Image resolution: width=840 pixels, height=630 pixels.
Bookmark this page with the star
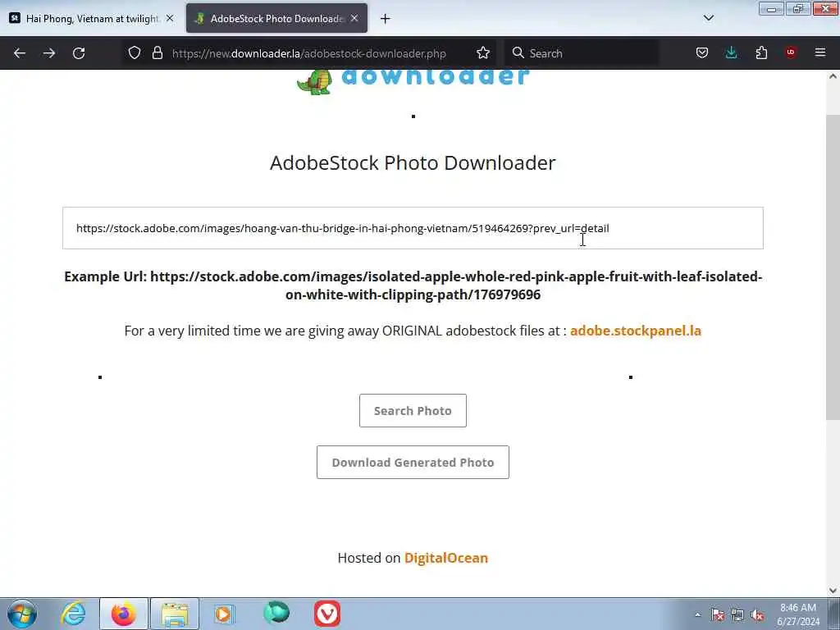pos(482,53)
